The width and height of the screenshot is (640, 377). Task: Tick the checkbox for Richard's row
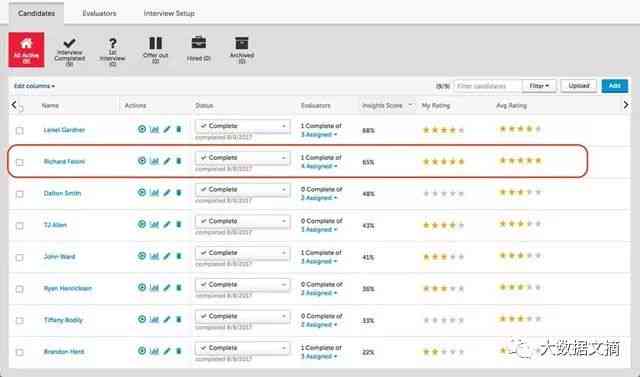point(20,162)
